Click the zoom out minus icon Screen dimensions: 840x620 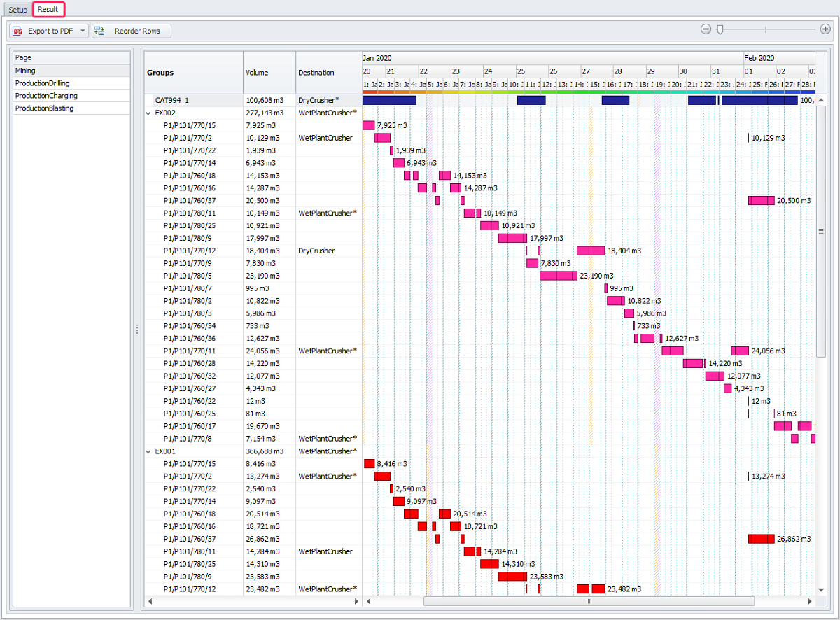(706, 29)
